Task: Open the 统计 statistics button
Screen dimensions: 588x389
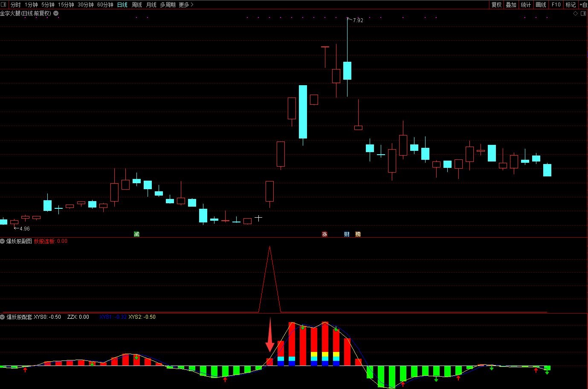Action: coord(526,5)
